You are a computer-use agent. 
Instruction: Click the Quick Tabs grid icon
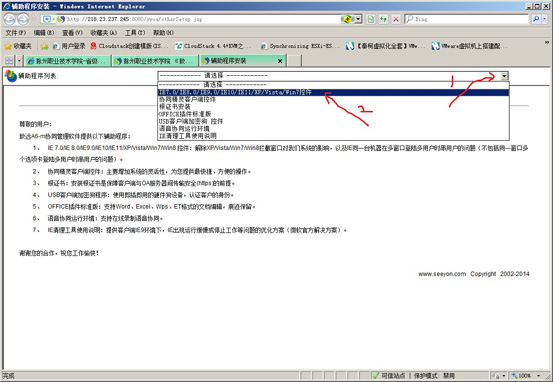[x=9, y=61]
